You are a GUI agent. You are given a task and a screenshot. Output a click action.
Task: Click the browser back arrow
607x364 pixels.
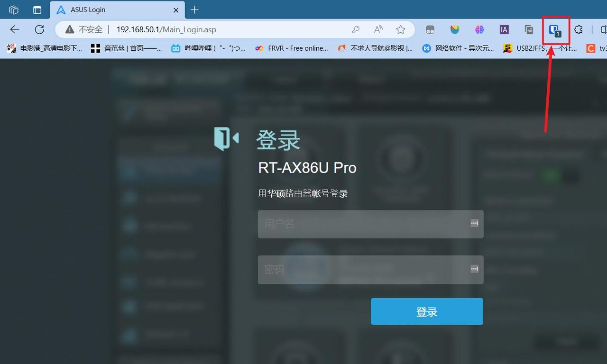(15, 29)
